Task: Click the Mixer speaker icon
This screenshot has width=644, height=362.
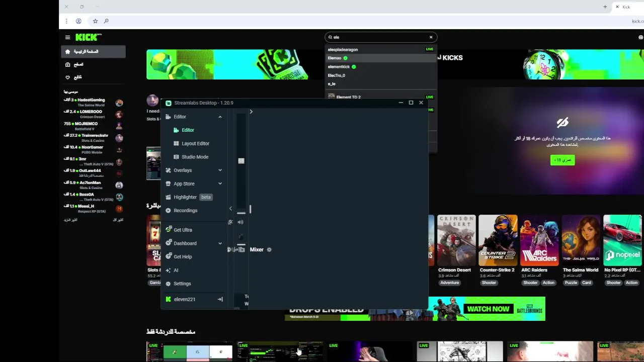Action: tap(240, 222)
